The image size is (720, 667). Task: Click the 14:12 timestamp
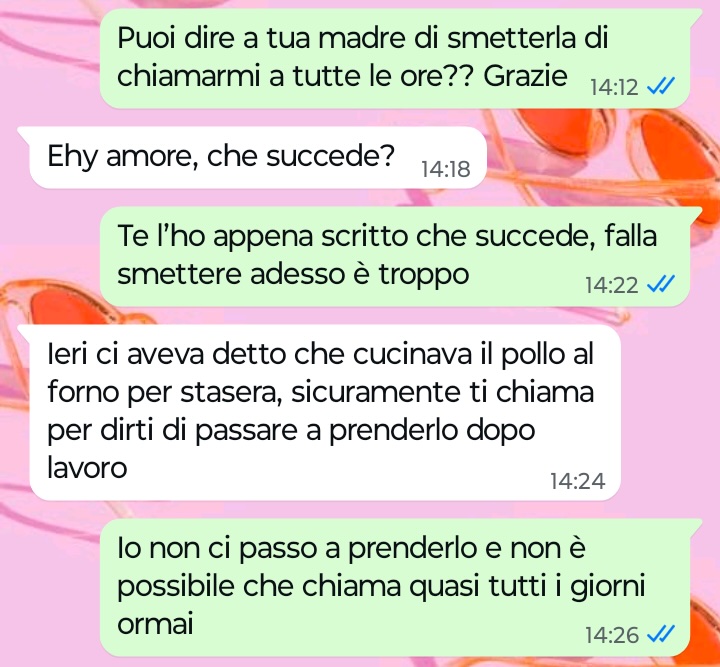pos(614,87)
